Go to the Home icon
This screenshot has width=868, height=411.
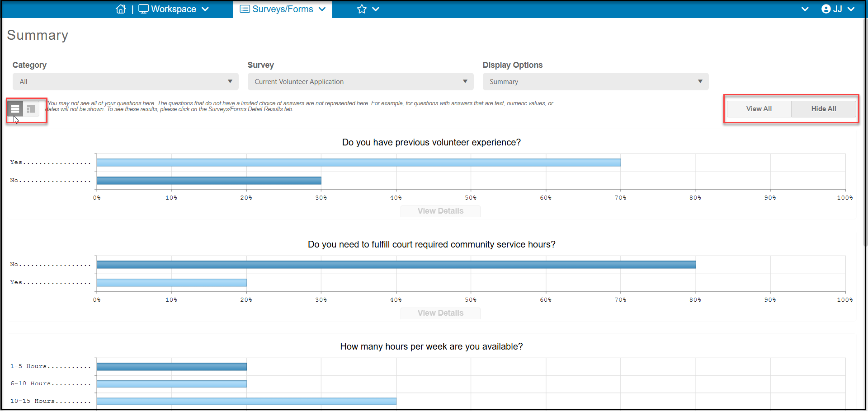(x=121, y=9)
